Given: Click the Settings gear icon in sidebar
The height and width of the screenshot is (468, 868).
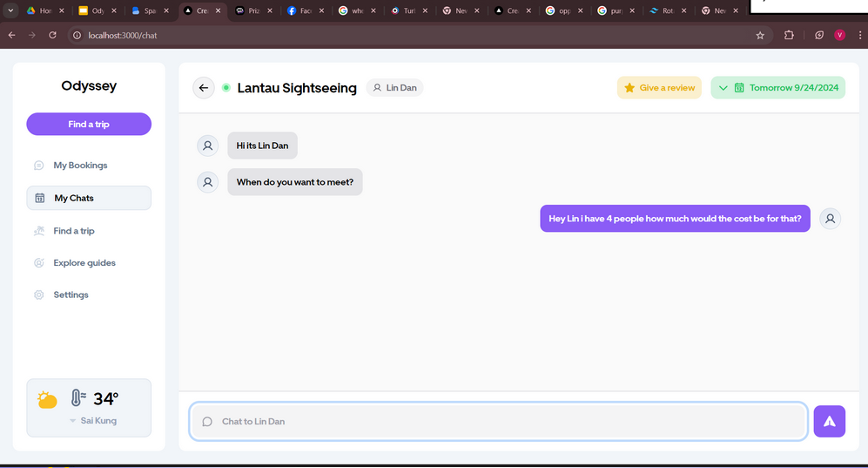Looking at the screenshot, I should pos(39,295).
